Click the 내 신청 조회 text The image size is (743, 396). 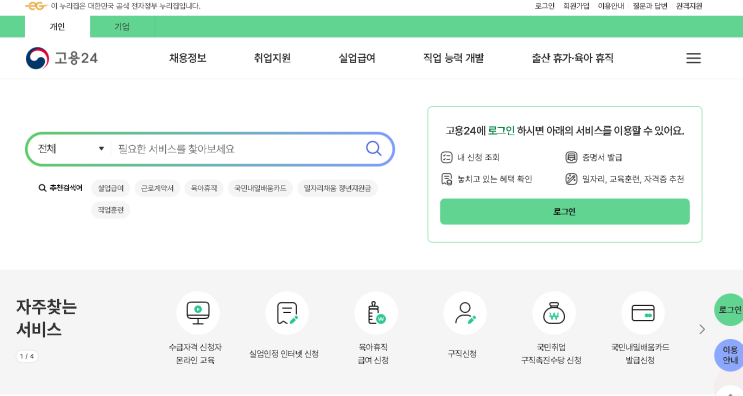(479, 157)
